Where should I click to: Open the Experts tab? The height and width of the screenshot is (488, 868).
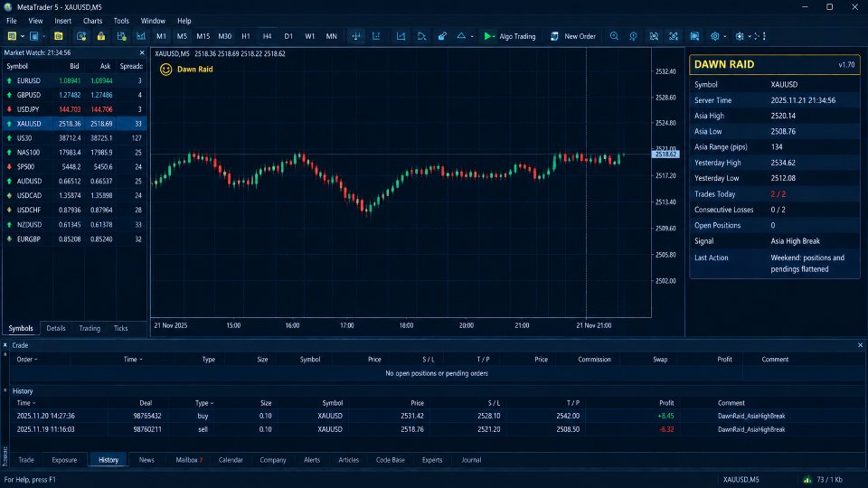(432, 460)
